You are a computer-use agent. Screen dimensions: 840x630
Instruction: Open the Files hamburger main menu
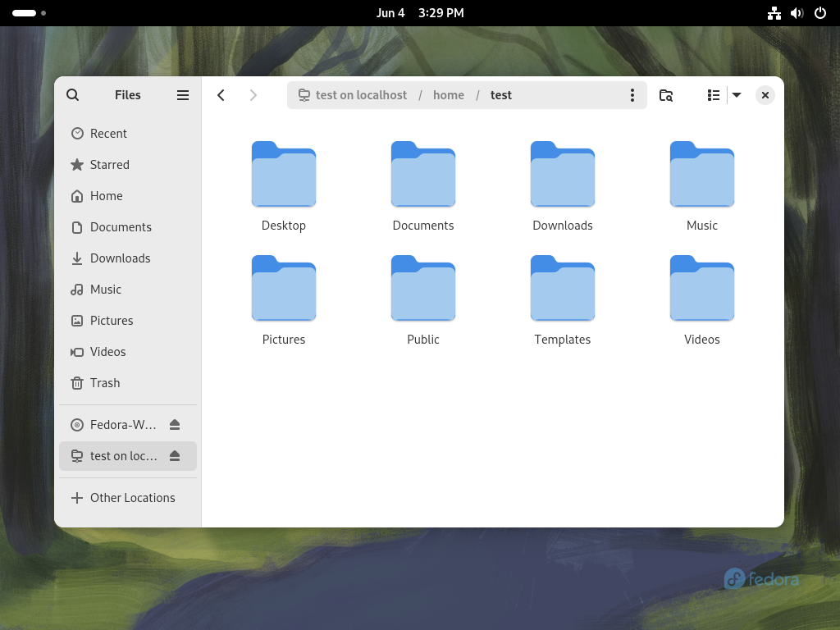pyautogui.click(x=183, y=95)
